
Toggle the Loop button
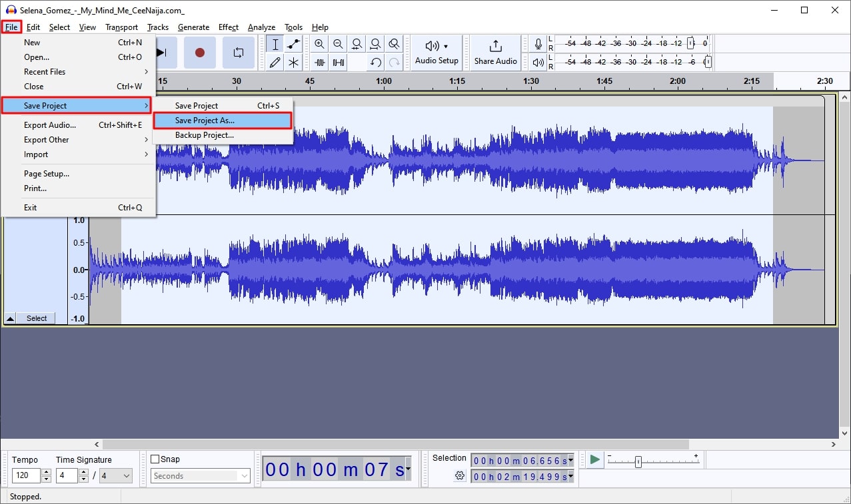pyautogui.click(x=239, y=53)
